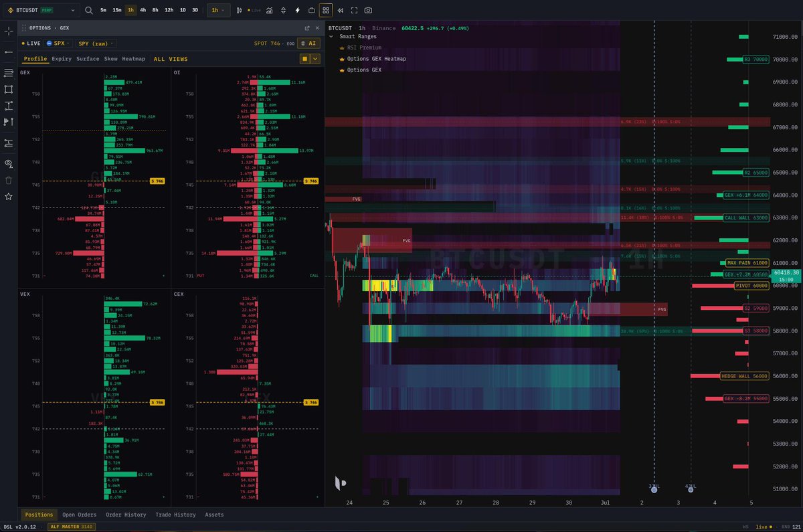This screenshot has width=803, height=532.
Task: Open the SPY (raw) dropdown
Action: (x=96, y=43)
